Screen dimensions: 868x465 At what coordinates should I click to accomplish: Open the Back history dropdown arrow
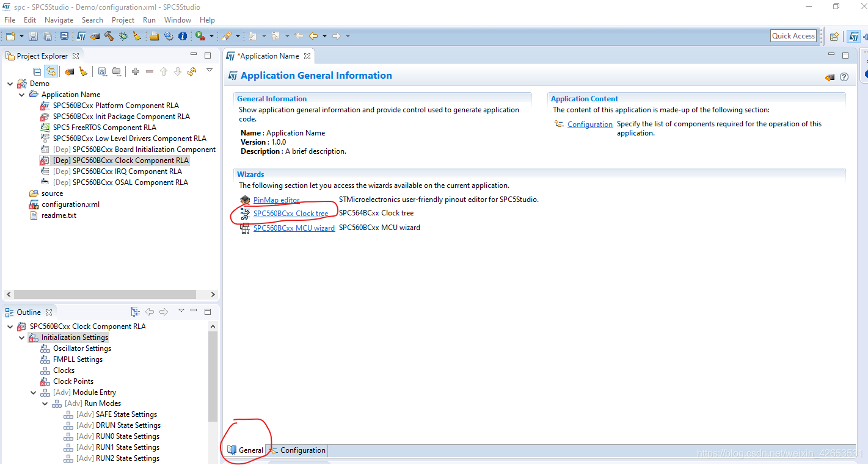[x=324, y=36]
